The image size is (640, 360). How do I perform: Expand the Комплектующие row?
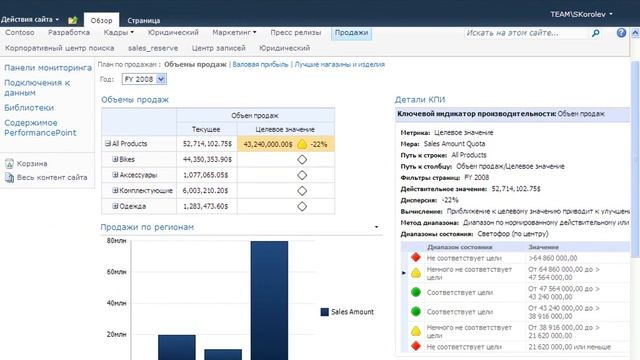(115, 190)
